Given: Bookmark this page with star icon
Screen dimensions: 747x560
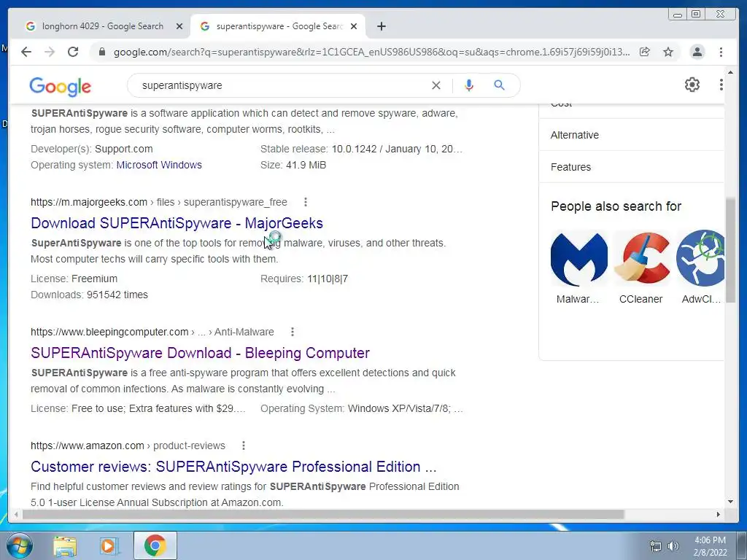Looking at the screenshot, I should pyautogui.click(x=668, y=52).
